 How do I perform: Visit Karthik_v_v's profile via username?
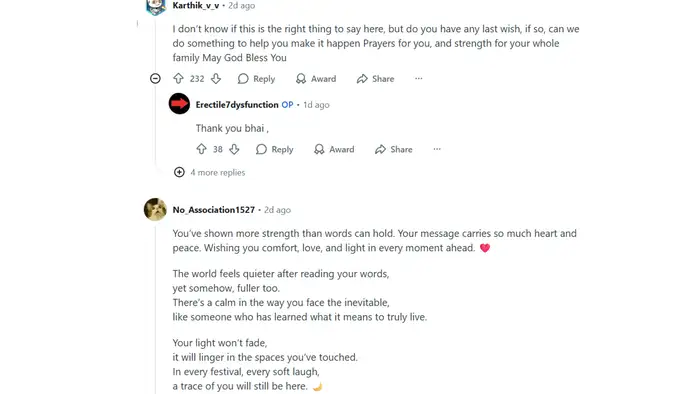(x=196, y=5)
